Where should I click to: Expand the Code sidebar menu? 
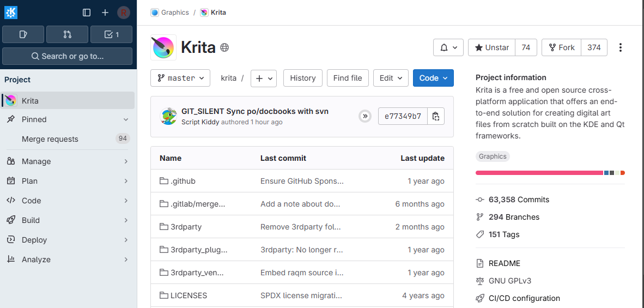(68, 201)
